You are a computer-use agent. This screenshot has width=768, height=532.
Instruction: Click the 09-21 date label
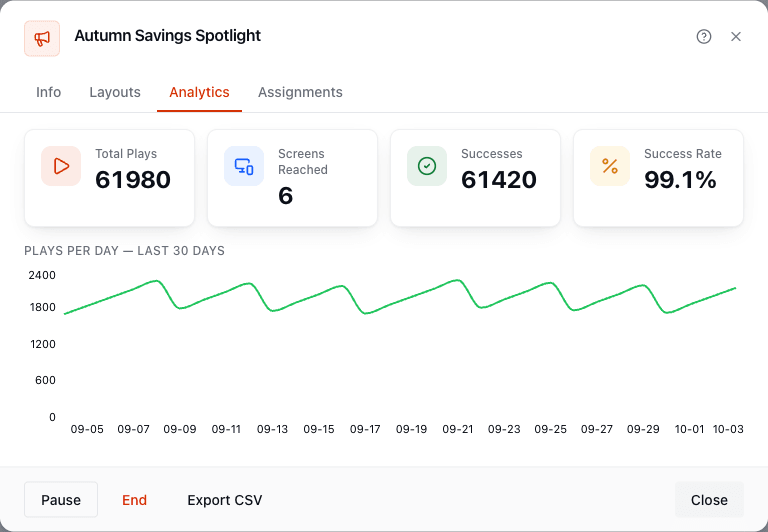[x=458, y=430]
